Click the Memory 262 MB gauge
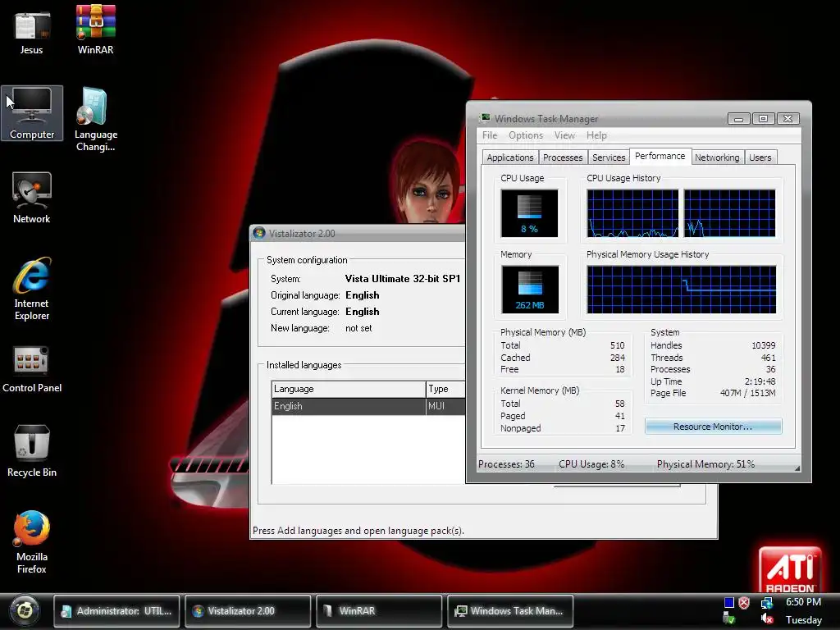 pos(530,290)
